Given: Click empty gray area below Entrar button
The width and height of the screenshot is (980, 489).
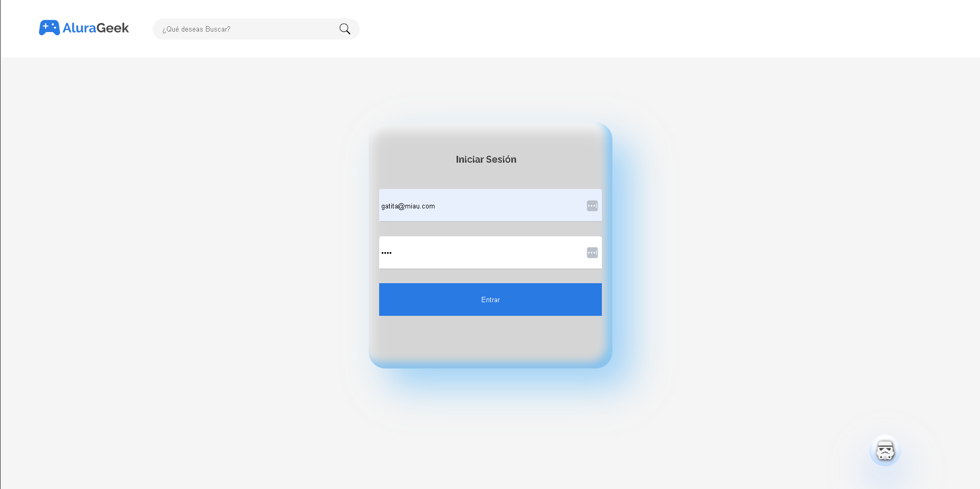Looking at the screenshot, I should tap(490, 340).
